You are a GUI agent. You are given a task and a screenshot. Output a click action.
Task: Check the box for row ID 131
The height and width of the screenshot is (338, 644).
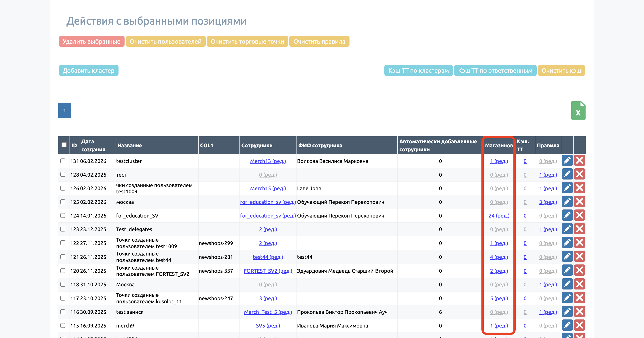pos(63,161)
